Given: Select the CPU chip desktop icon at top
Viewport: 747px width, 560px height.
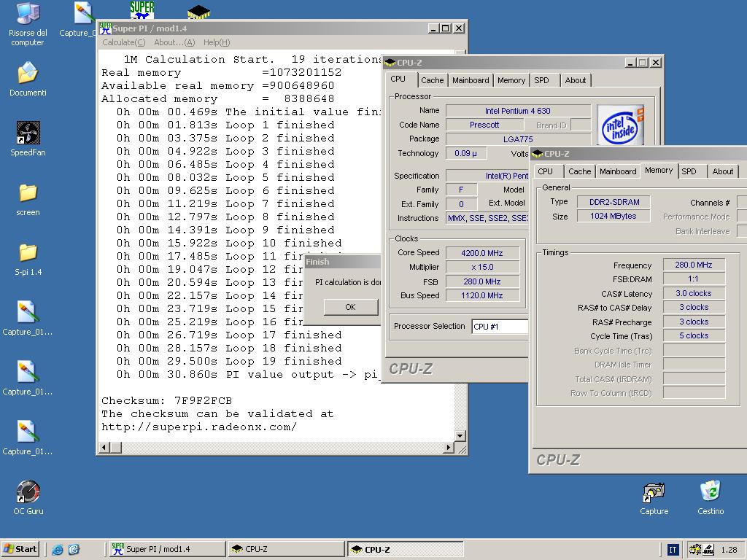Looking at the screenshot, I should click(x=198, y=12).
